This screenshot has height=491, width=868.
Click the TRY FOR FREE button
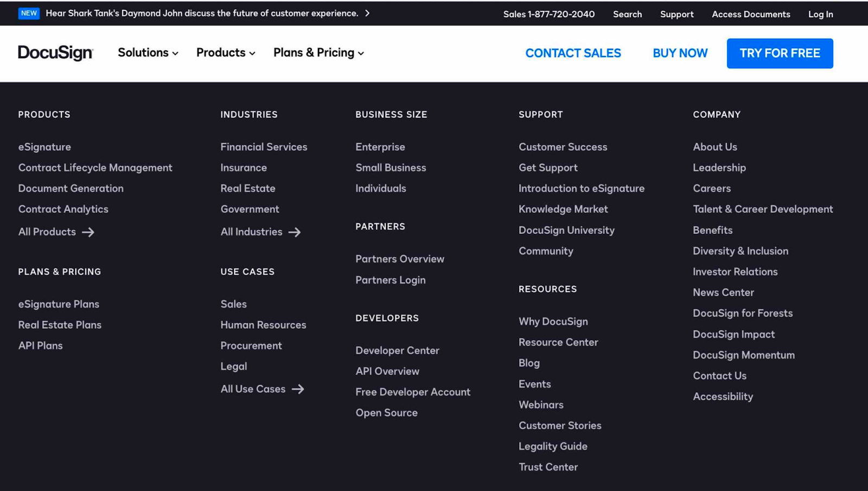click(780, 53)
